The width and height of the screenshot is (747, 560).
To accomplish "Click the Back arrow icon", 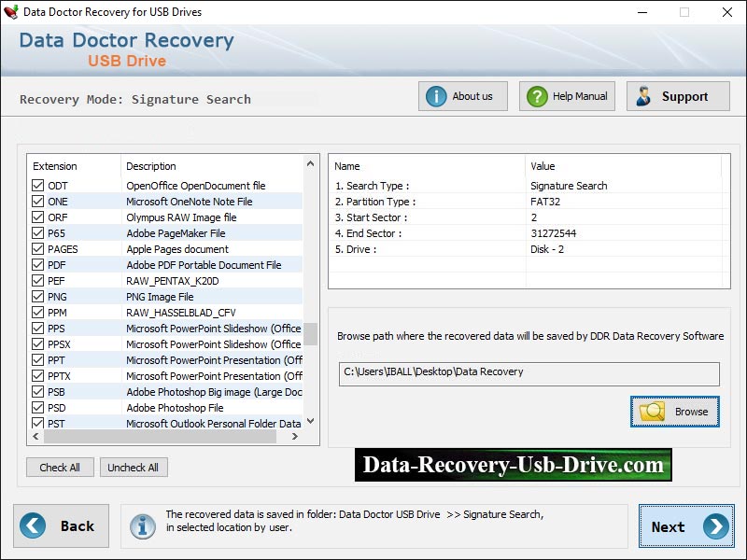I will [x=31, y=525].
